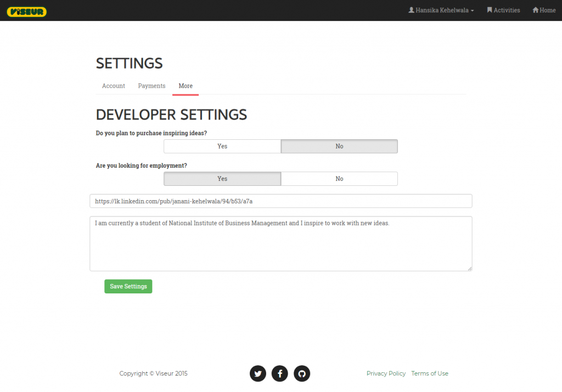Select the More settings tab
Viewport: 562px width, 392px height.
[186, 86]
